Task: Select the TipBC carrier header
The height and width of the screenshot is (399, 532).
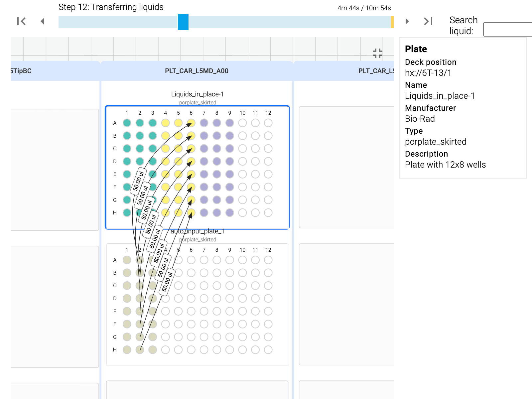Action: pos(22,71)
